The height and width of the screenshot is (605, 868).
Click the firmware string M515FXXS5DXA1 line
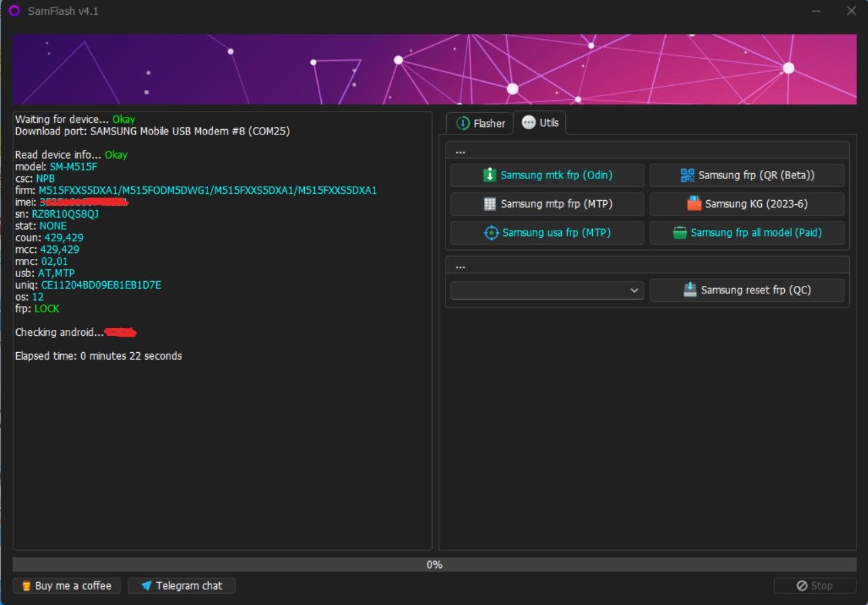(x=196, y=191)
